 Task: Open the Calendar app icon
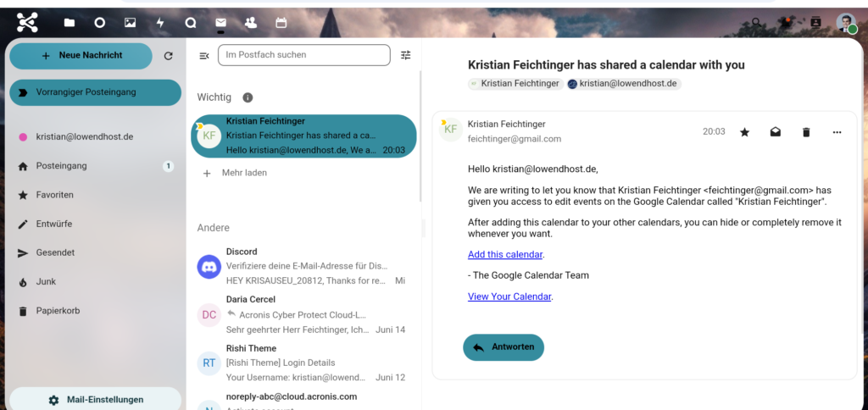click(x=281, y=23)
